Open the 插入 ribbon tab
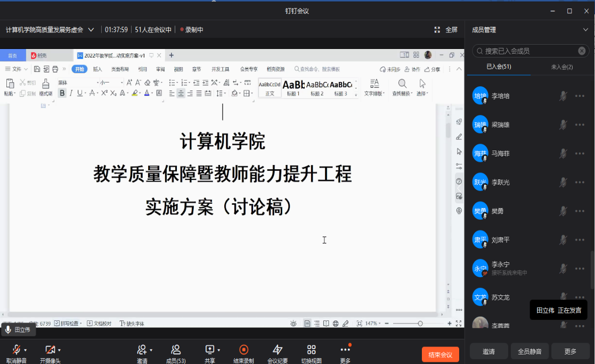Image resolution: width=595 pixels, height=364 pixels. point(97,69)
